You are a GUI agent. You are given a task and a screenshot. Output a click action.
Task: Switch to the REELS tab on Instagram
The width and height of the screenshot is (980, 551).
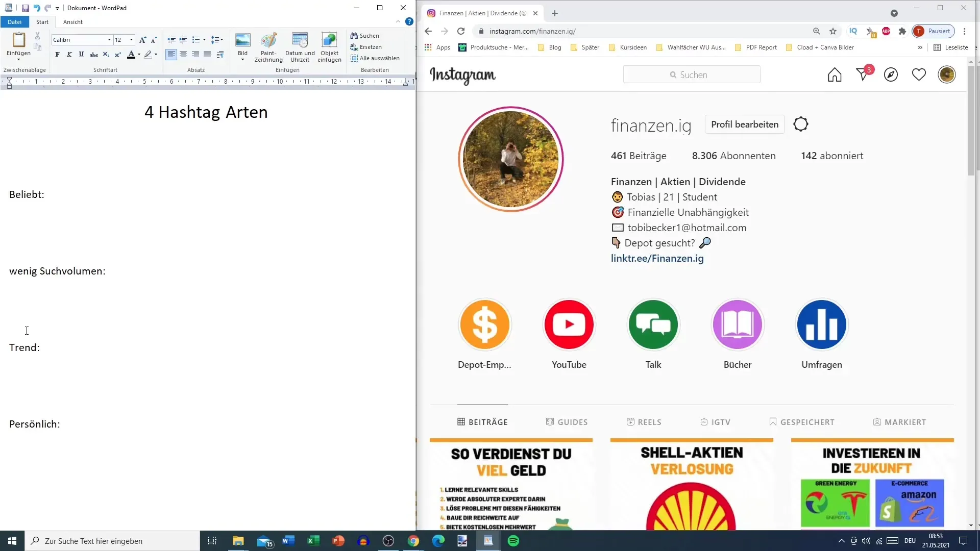(644, 422)
